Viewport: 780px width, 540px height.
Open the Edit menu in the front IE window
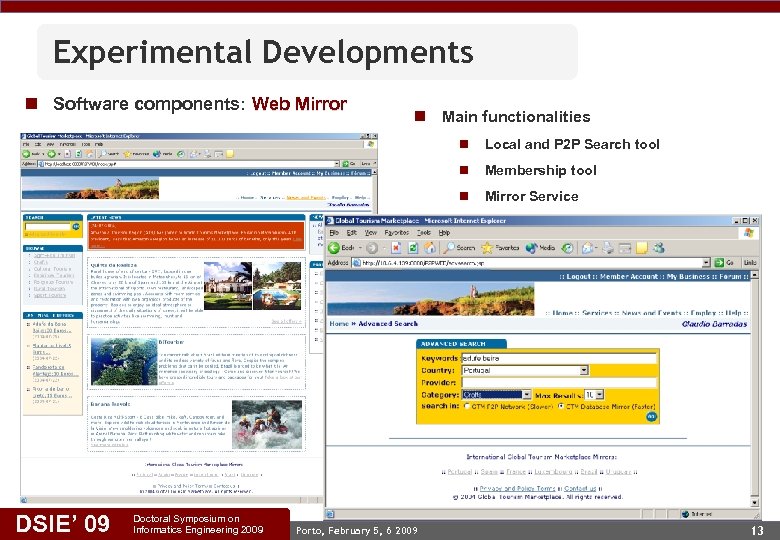(x=352, y=233)
